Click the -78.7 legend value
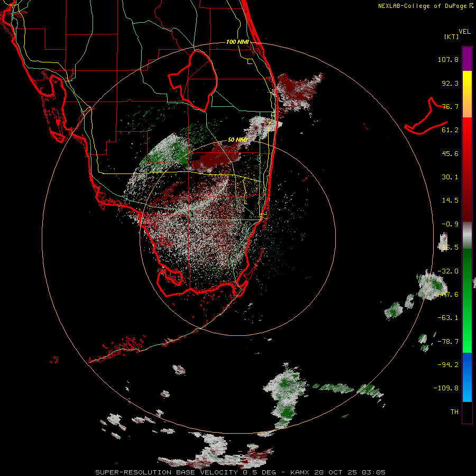Image resolution: width=476 pixels, height=476 pixels. tap(448, 342)
